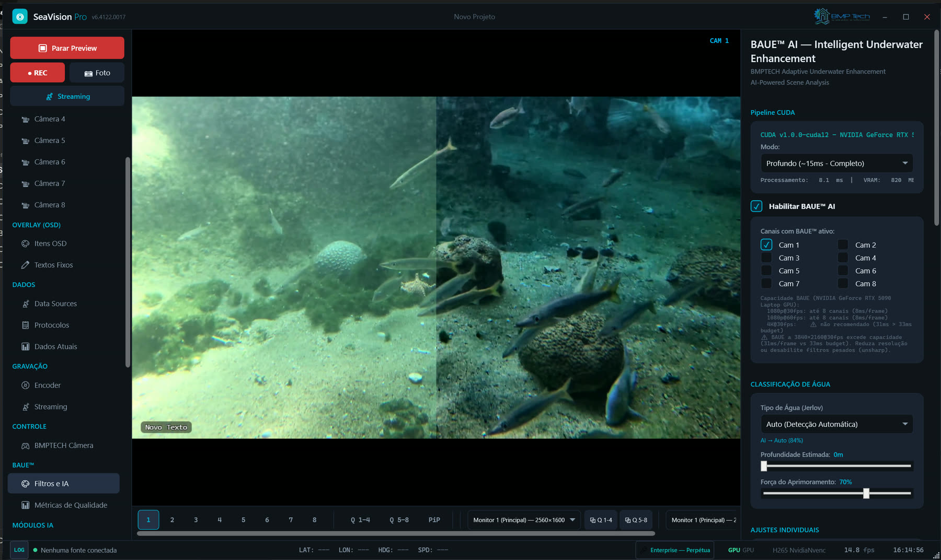Screen dimensions: 941x560
Task: Enable BAUE on Cam 7
Action: (x=766, y=284)
